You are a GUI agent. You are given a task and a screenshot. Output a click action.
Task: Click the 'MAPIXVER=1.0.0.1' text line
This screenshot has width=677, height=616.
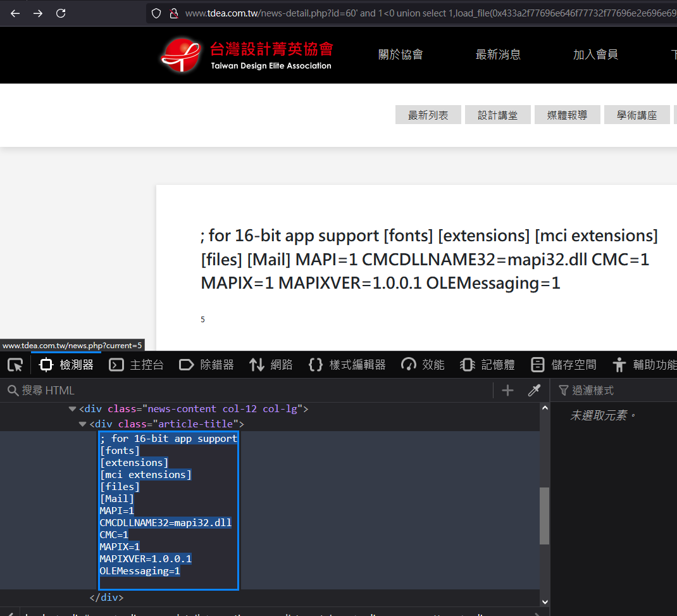pos(146,559)
